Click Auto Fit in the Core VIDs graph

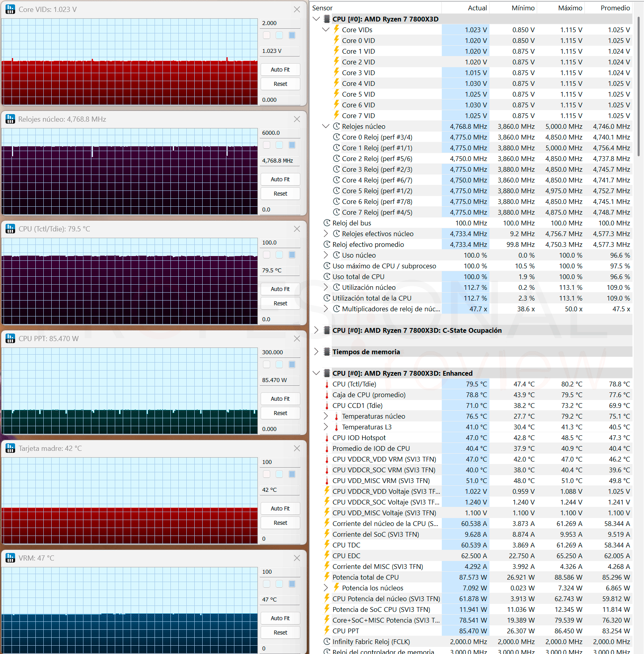(280, 70)
